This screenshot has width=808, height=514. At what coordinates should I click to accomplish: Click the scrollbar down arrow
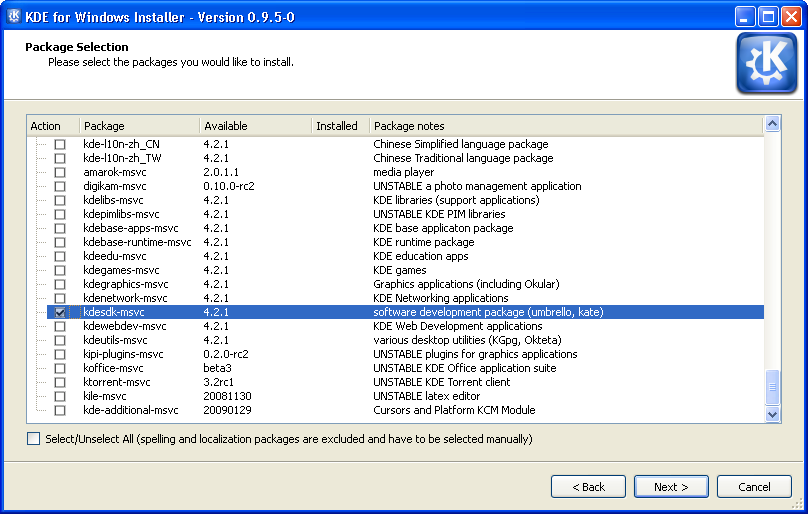coord(772,414)
